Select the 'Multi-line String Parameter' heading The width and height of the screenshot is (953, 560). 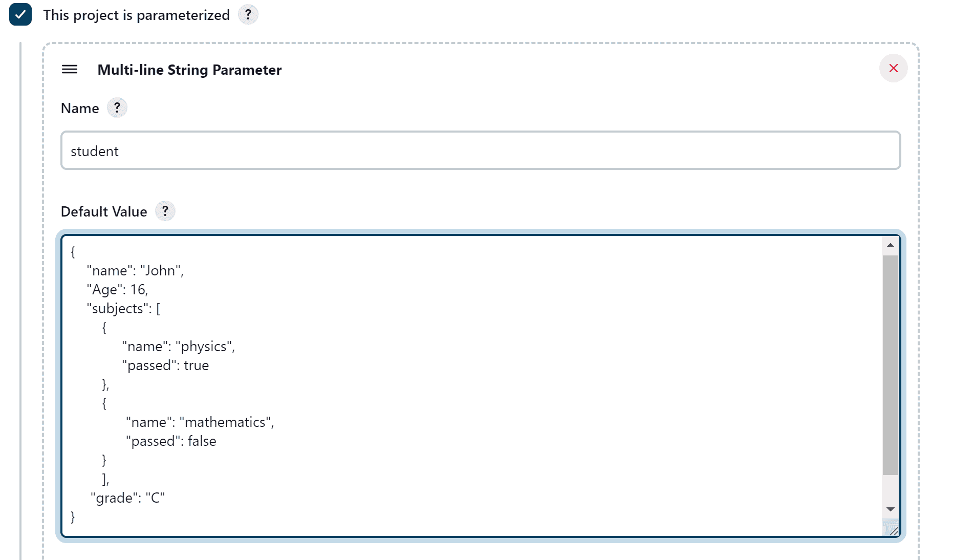click(x=189, y=70)
